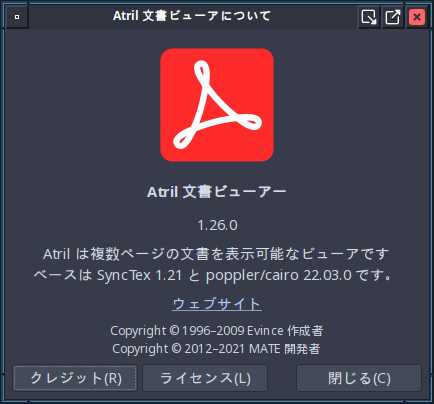Click the Evince 作成者 text
The image size is (434, 404).
(285, 331)
